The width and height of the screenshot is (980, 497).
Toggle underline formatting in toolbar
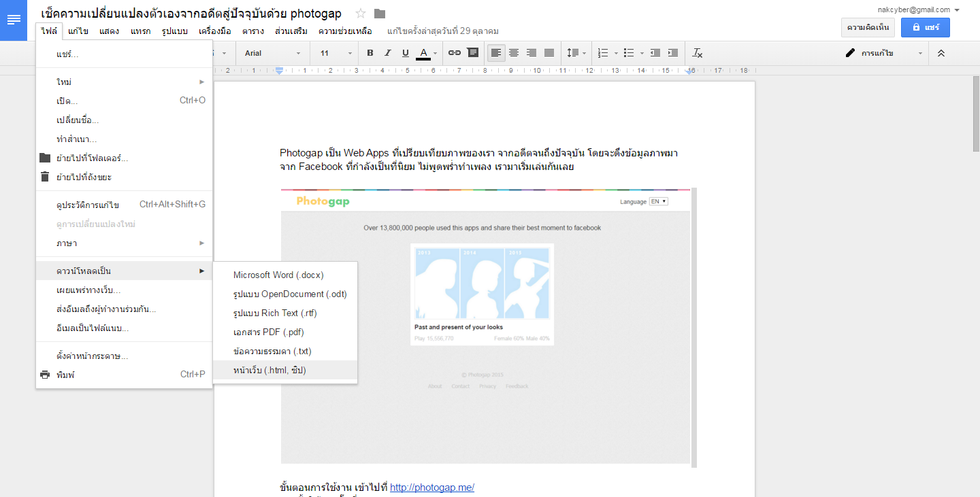click(x=406, y=53)
